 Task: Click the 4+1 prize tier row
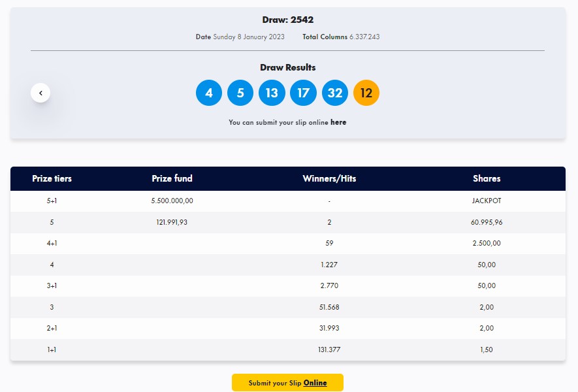pos(288,244)
